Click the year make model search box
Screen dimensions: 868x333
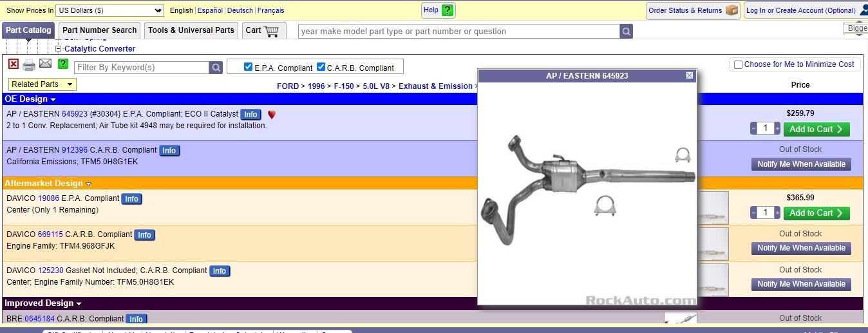click(459, 32)
